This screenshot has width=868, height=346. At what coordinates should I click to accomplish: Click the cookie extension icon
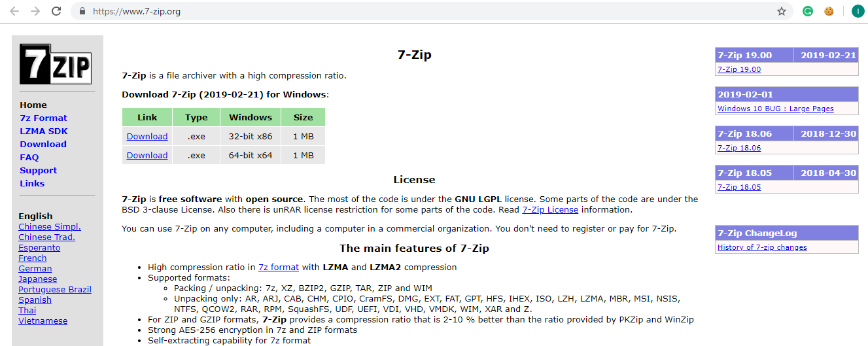coord(829,11)
